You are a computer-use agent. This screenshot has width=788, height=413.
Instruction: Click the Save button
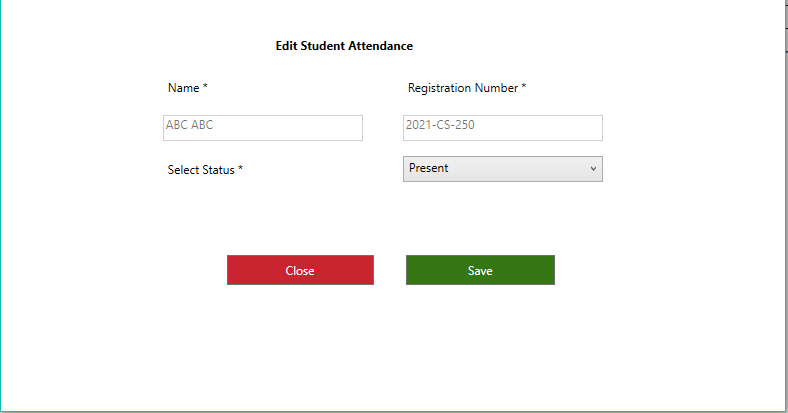point(480,270)
